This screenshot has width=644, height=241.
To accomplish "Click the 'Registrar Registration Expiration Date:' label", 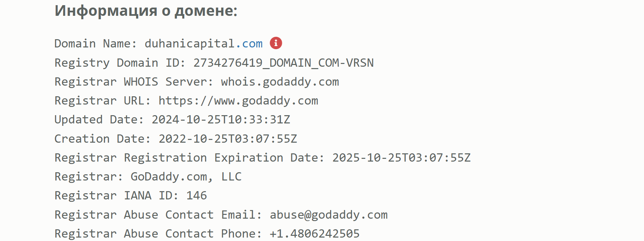I will [189, 158].
